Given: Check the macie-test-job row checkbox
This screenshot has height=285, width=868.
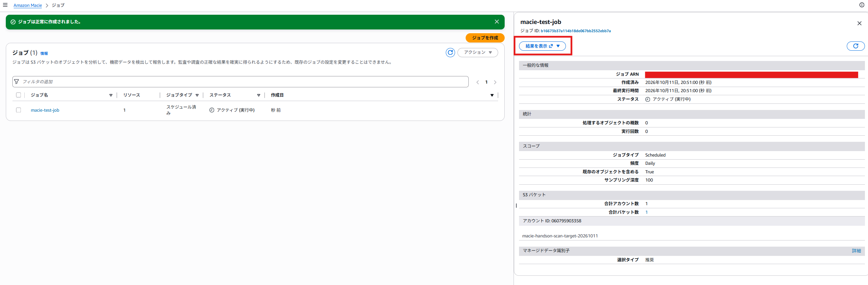Looking at the screenshot, I should [x=18, y=110].
